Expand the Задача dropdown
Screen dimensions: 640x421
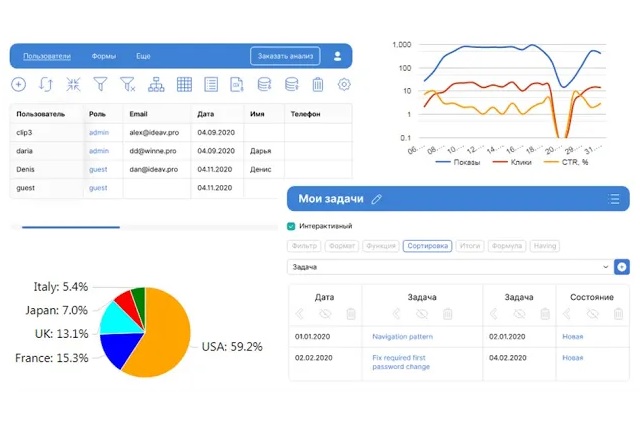[606, 267]
